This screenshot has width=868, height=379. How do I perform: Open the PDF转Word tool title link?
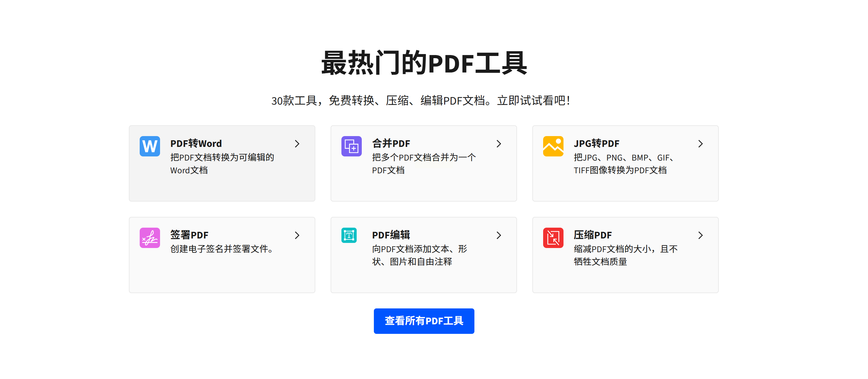pyautogui.click(x=196, y=143)
